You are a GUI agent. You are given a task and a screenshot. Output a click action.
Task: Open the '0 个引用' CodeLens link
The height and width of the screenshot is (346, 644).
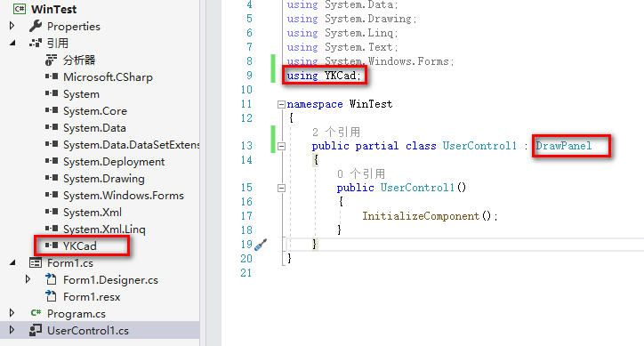point(361,173)
